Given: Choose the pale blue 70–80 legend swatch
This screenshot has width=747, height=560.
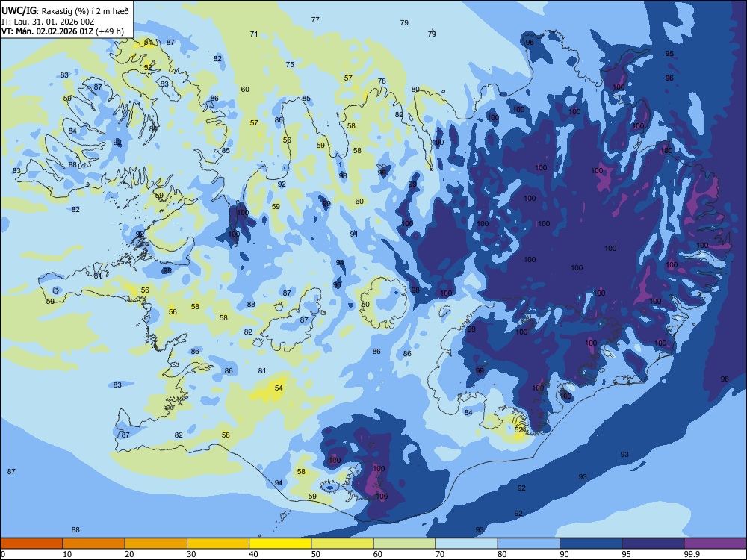Looking at the screenshot, I should (466, 544).
